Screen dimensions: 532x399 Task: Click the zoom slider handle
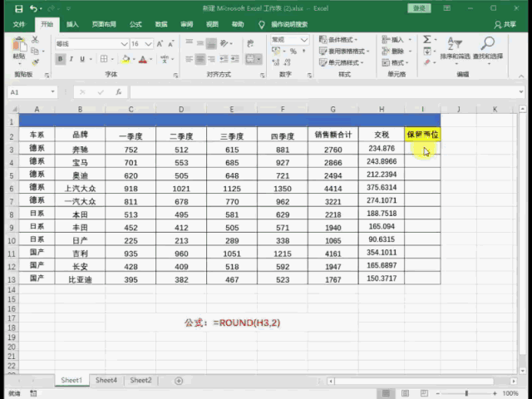click(x=467, y=393)
